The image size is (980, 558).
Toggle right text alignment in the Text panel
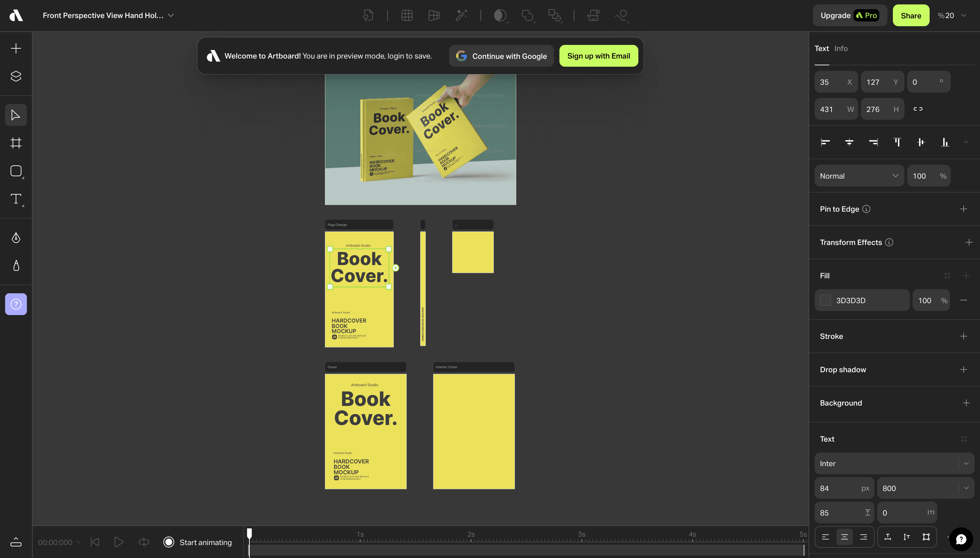864,537
